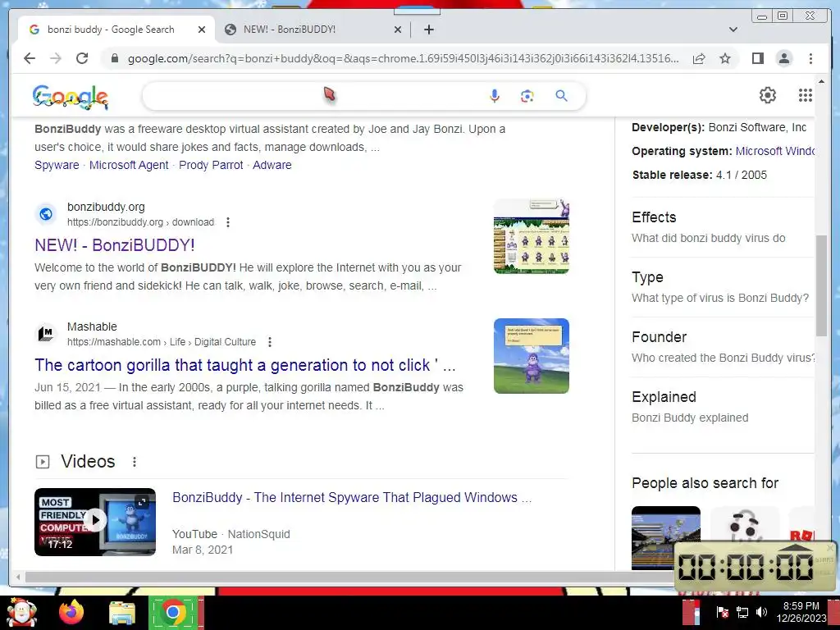
Task: Click the vertical page scrollbar thumb
Action: (x=822, y=285)
